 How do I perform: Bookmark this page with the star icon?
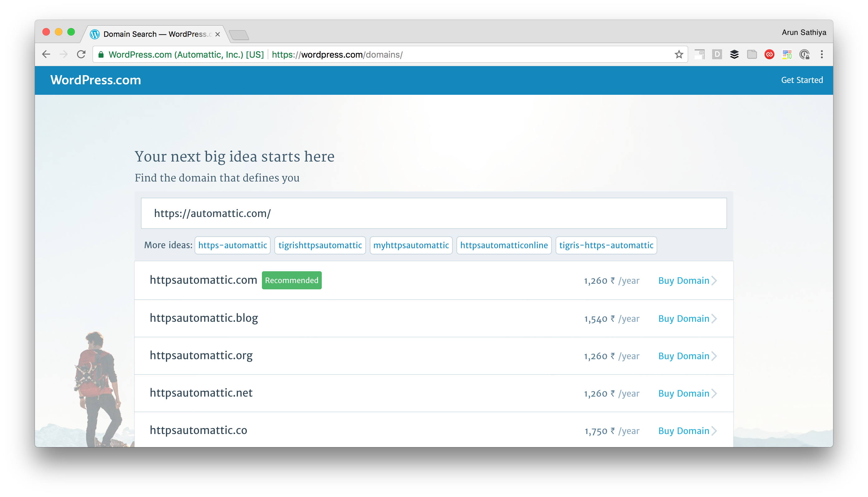click(x=678, y=55)
